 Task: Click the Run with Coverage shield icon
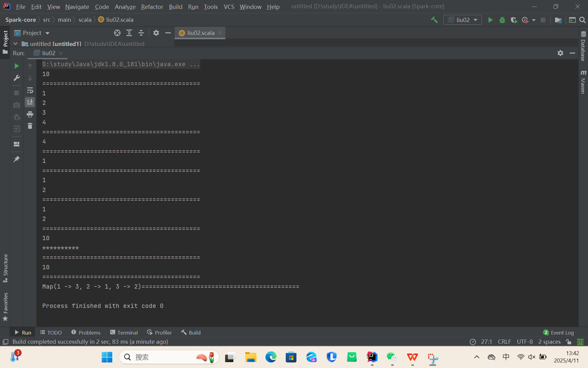514,20
